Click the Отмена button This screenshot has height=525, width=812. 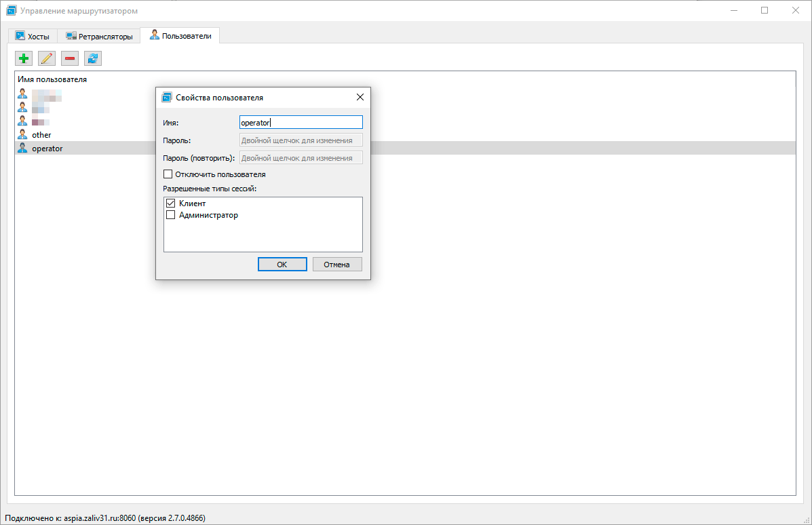(x=337, y=264)
